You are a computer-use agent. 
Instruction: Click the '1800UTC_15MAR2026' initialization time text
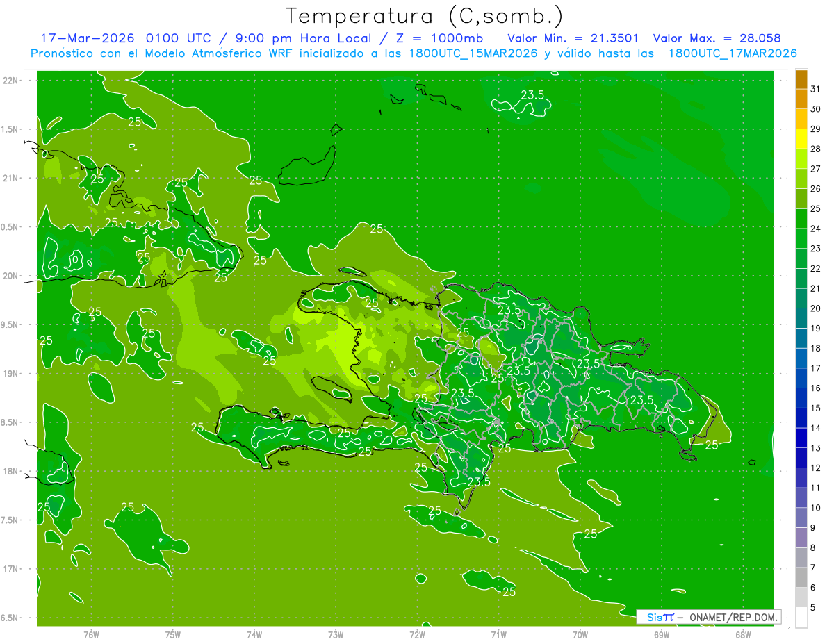pyautogui.click(x=475, y=53)
